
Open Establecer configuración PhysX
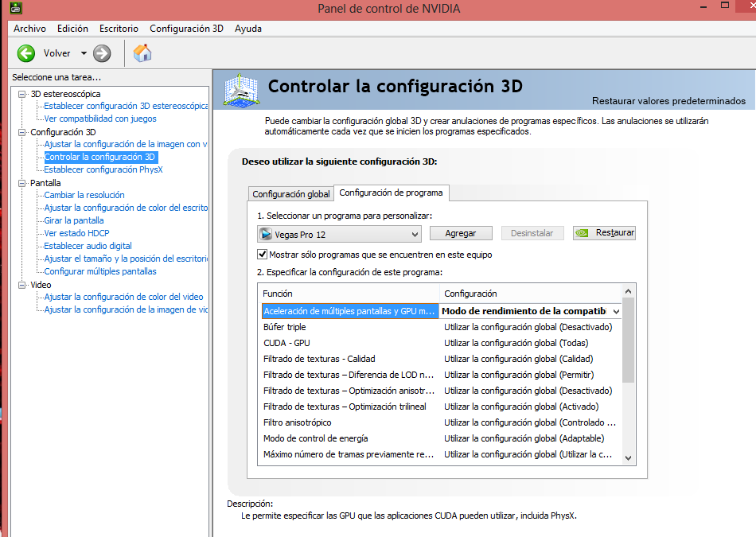tap(103, 169)
